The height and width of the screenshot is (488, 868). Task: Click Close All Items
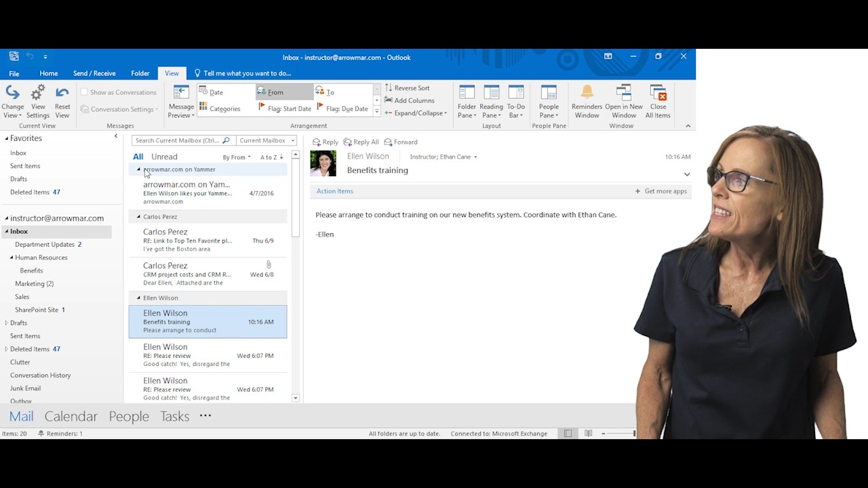pyautogui.click(x=658, y=102)
